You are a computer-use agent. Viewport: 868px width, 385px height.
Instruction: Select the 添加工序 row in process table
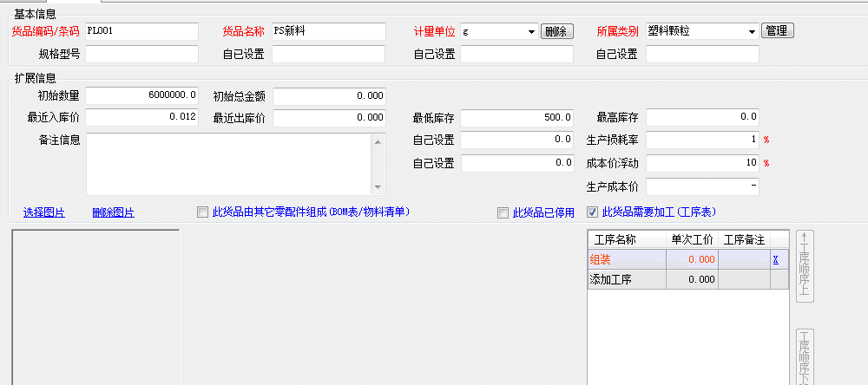[x=627, y=279]
